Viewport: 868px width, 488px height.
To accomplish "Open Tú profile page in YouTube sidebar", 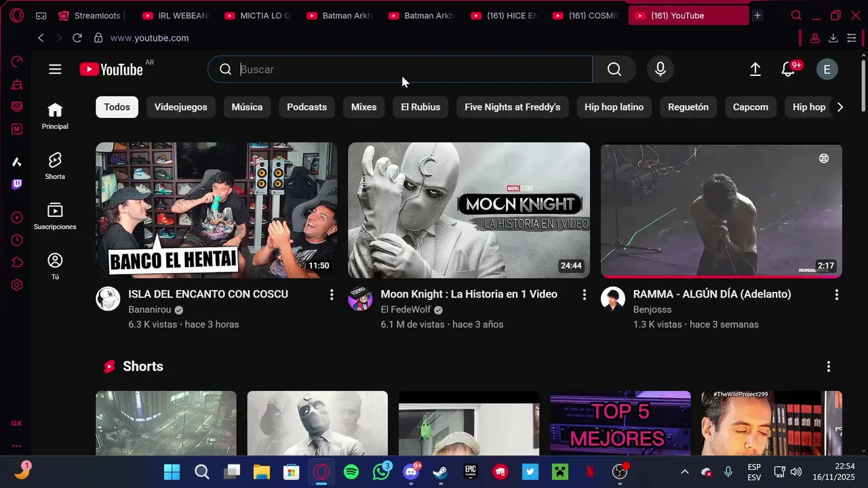I will [55, 266].
